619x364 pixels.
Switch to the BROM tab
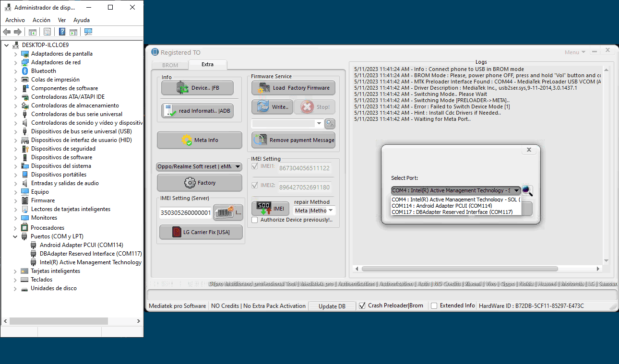(x=170, y=65)
